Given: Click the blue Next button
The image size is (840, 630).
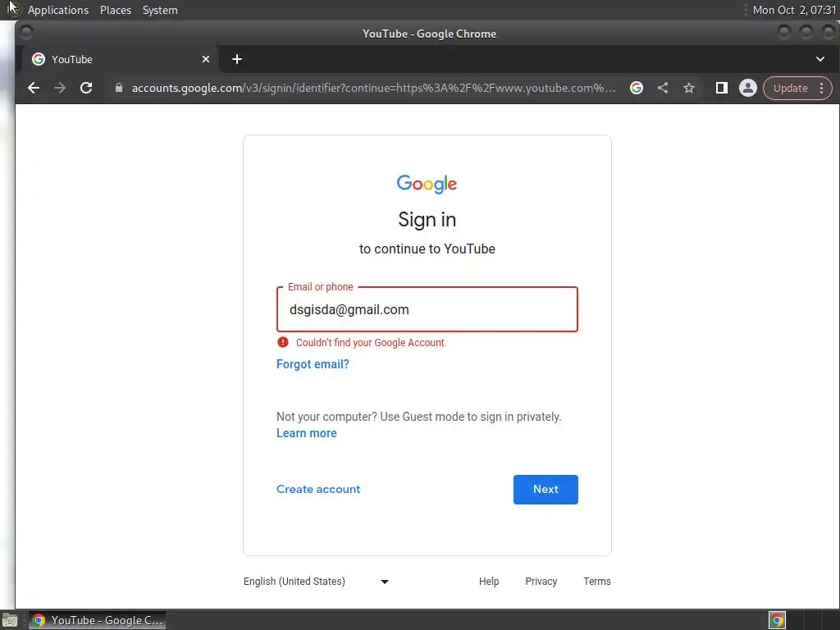Looking at the screenshot, I should 546,489.
